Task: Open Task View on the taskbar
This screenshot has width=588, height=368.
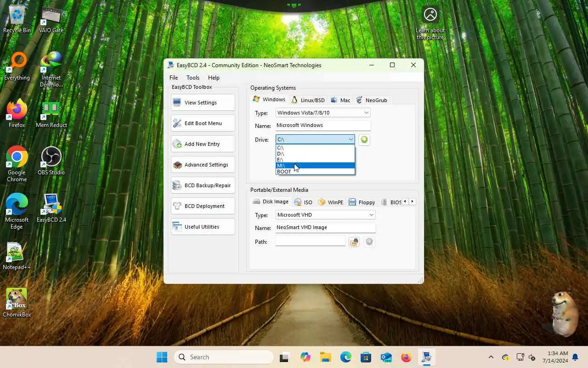Action: tap(285, 357)
